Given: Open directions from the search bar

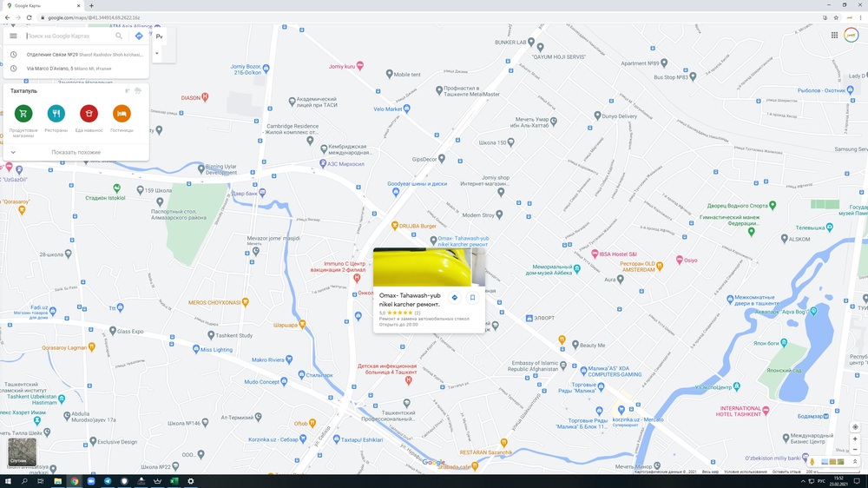Looking at the screenshot, I should (x=139, y=36).
